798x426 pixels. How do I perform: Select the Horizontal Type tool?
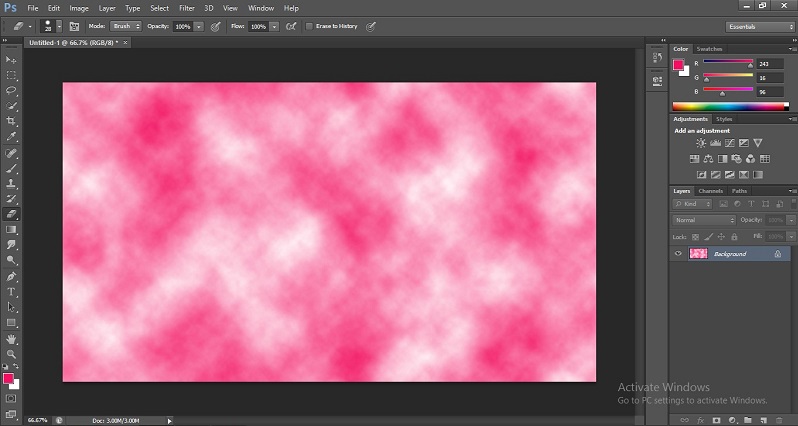[x=11, y=292]
